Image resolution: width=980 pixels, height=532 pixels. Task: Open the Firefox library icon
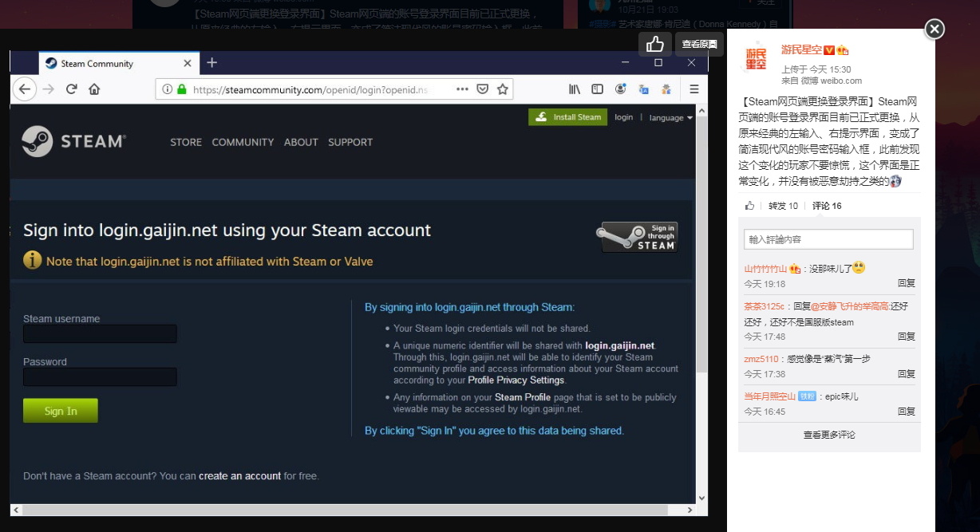coord(574,89)
